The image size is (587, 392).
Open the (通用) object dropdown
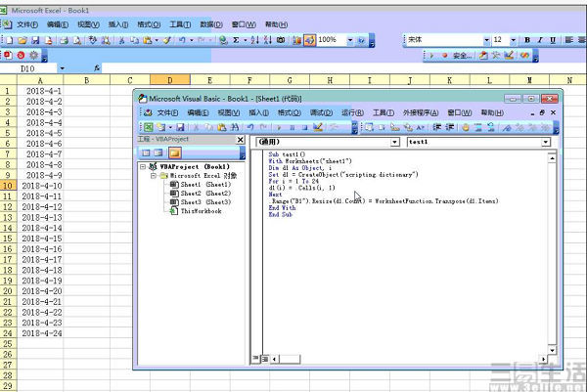[394, 142]
